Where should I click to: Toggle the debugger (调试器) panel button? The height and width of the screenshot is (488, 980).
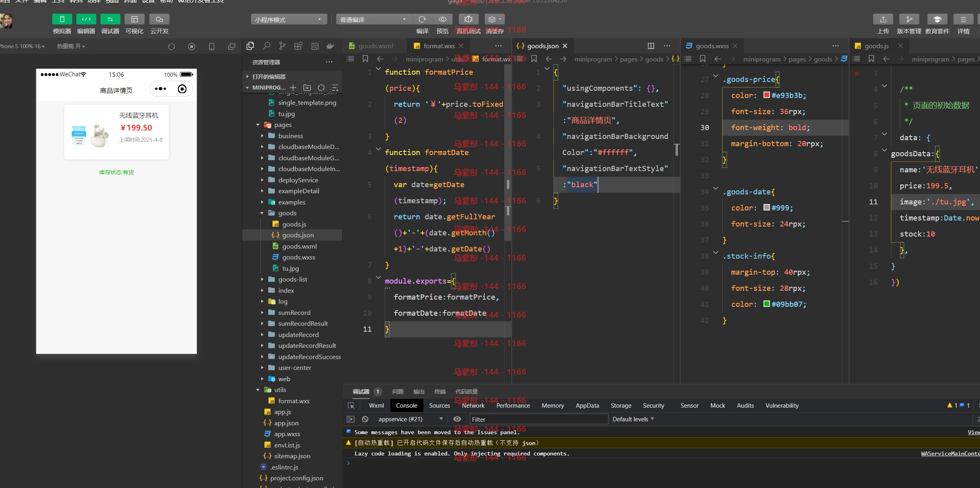(110, 19)
